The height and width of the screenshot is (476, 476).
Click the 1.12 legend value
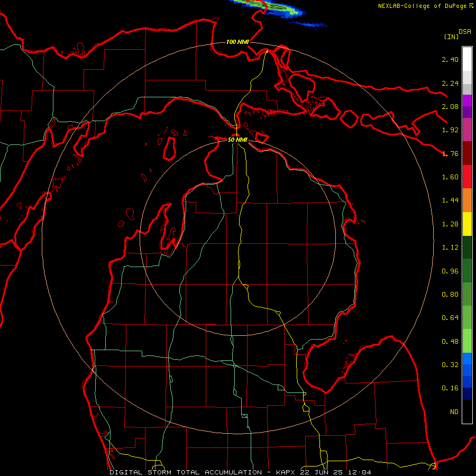coord(450,248)
